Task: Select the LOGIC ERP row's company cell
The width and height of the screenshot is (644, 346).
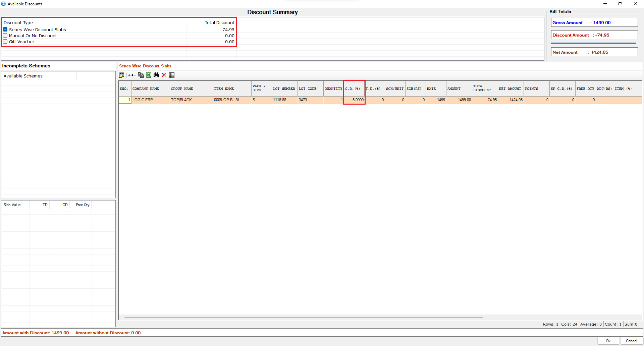Action: pos(150,100)
